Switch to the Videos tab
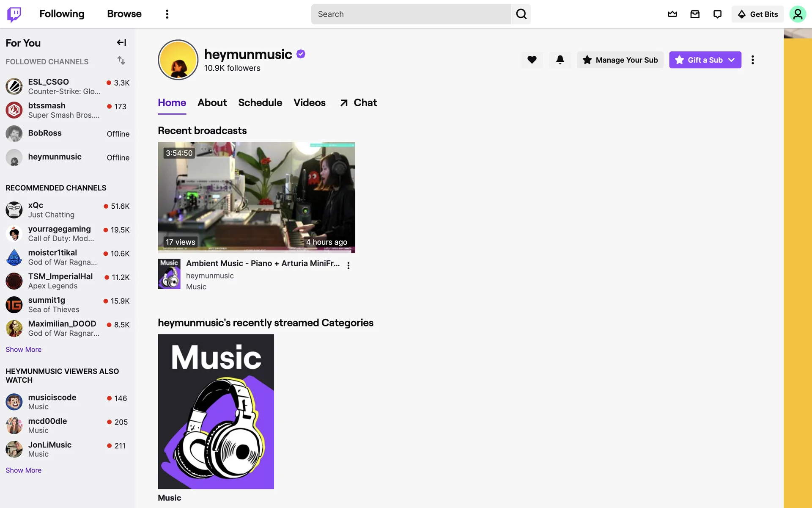 pyautogui.click(x=309, y=102)
